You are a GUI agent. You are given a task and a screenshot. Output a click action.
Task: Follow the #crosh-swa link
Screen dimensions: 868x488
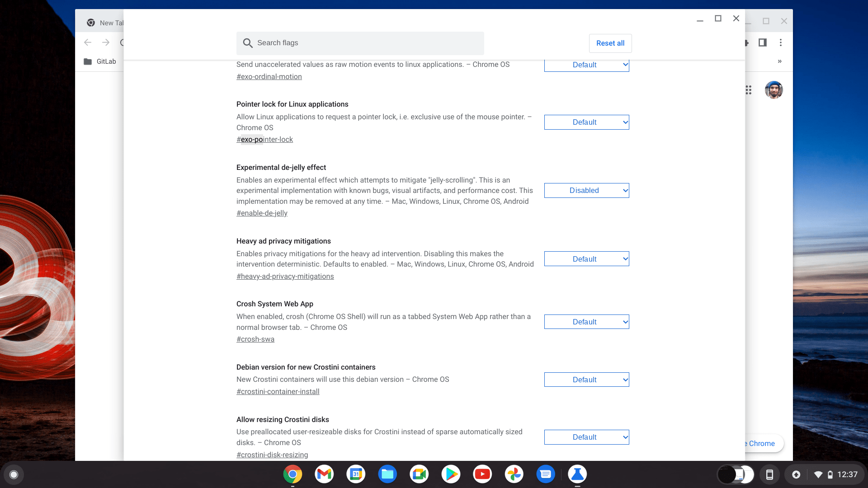255,339
